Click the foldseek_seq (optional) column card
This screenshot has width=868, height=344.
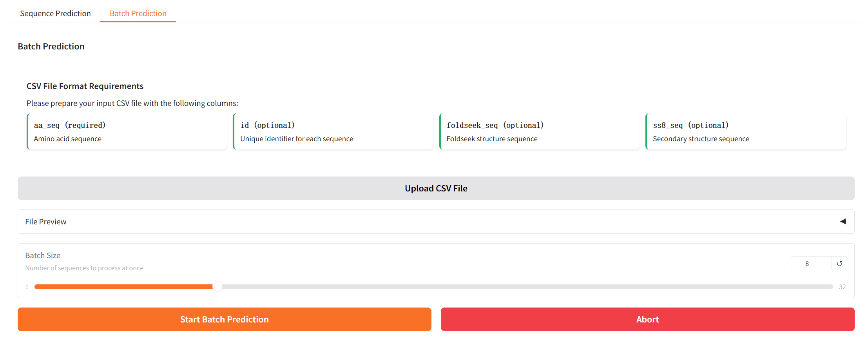pyautogui.click(x=539, y=132)
